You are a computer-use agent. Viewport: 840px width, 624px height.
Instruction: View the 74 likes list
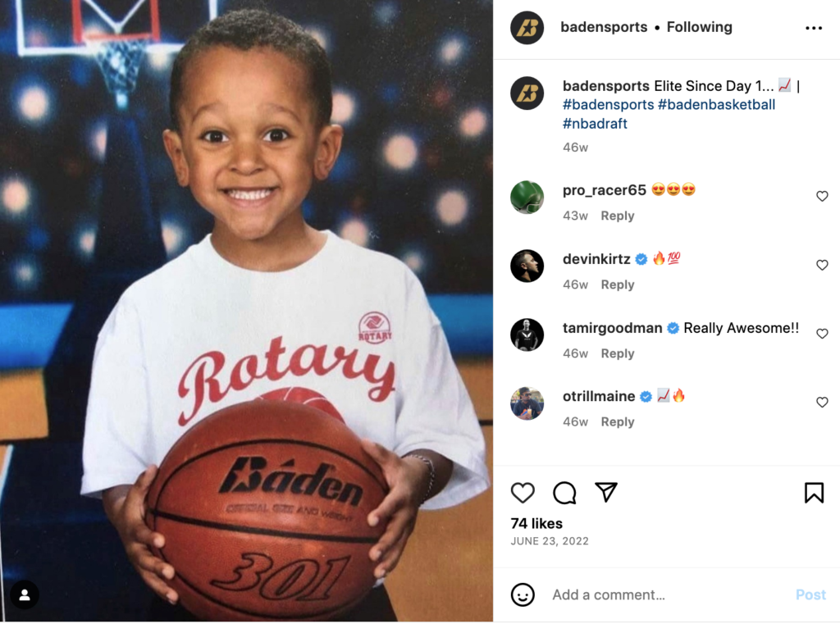pos(536,523)
